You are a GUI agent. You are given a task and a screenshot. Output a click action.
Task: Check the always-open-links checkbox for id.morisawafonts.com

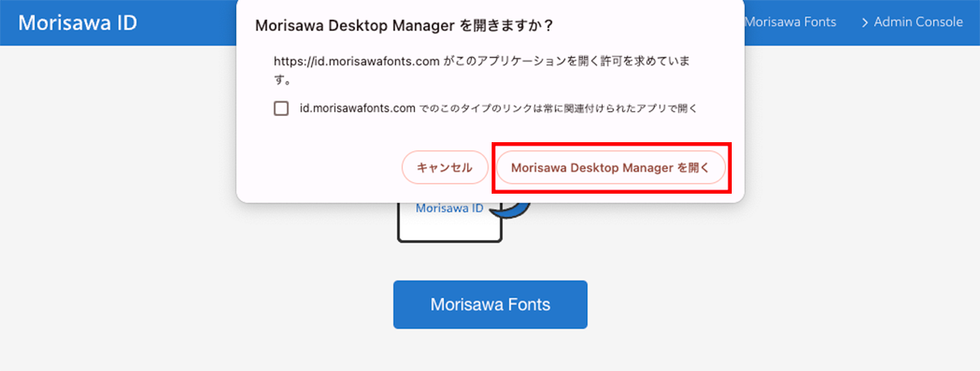pyautogui.click(x=282, y=108)
